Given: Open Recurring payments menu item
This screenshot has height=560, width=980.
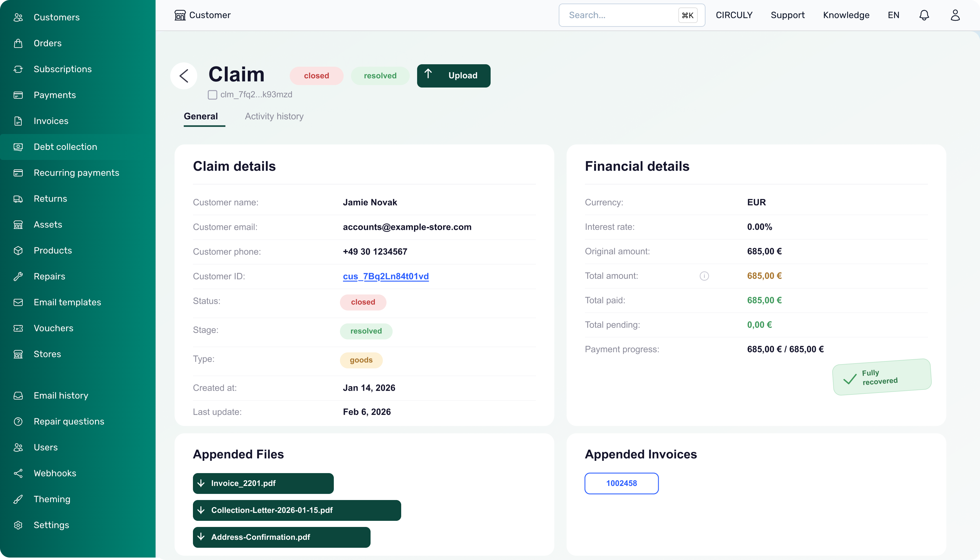Looking at the screenshot, I should (x=78, y=173).
